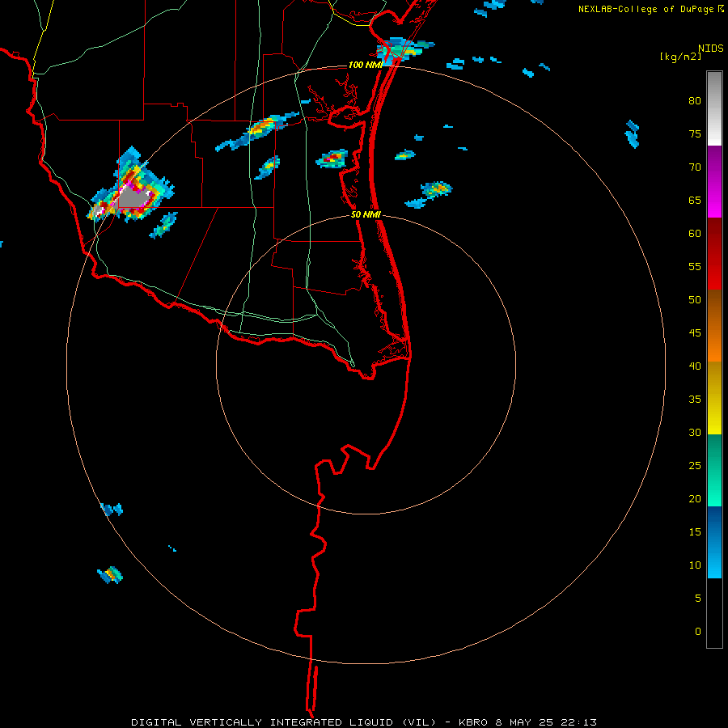Select the 55 value on the scale
728x728 pixels.
click(x=695, y=266)
